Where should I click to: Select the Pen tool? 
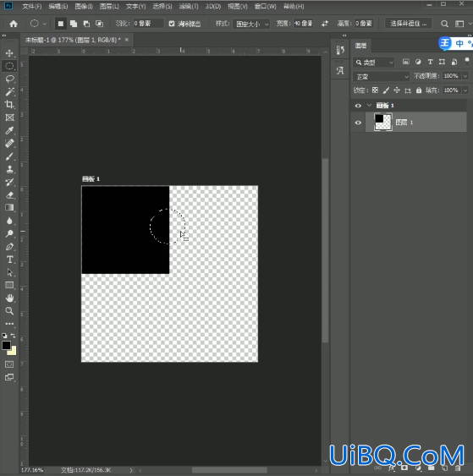coord(9,247)
